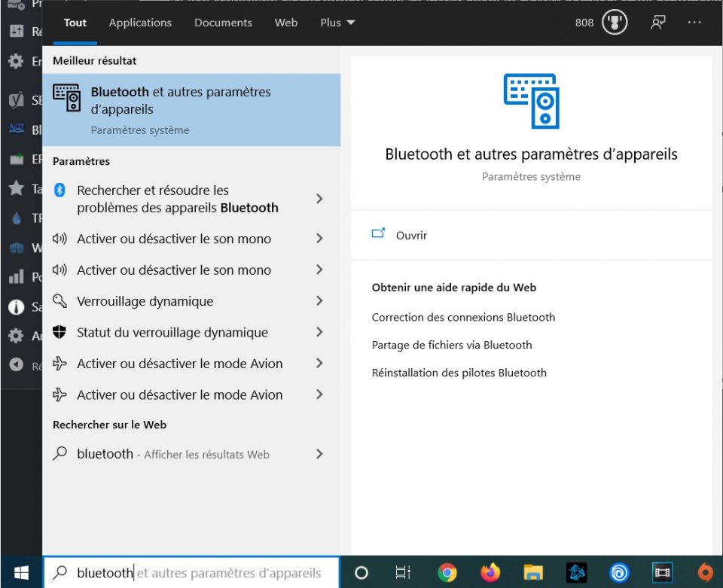Click Ouvrir to open Bluetooth settings

(411, 236)
